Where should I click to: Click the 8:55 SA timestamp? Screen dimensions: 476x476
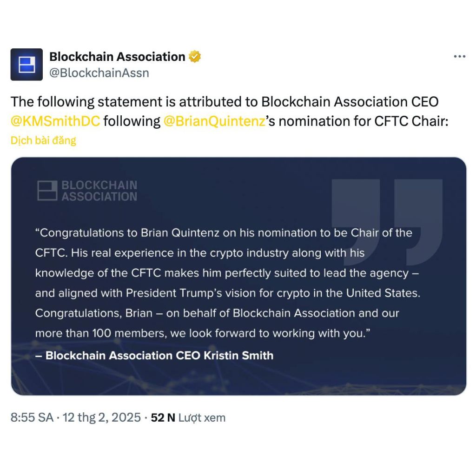coord(32,417)
